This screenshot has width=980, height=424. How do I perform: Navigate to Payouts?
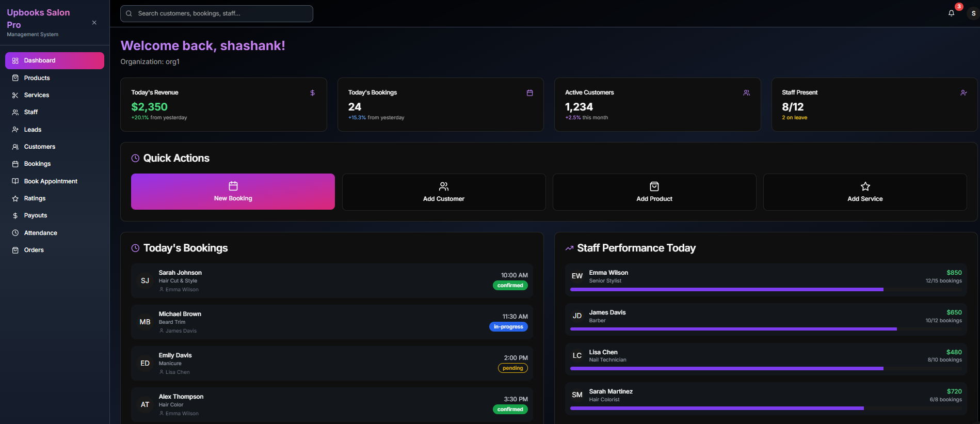[55, 215]
